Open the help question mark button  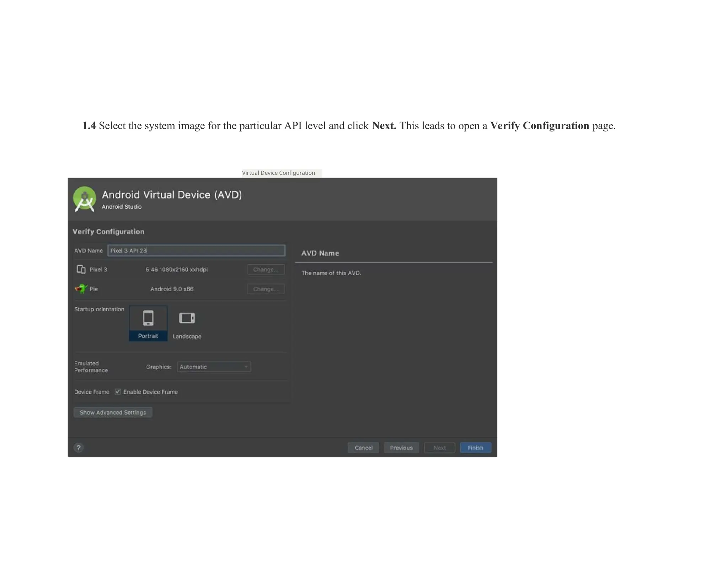(x=79, y=448)
